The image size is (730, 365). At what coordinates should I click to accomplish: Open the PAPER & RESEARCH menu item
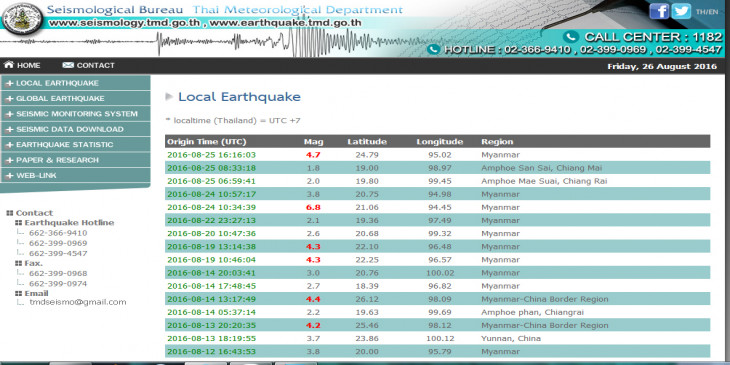pos(75,160)
